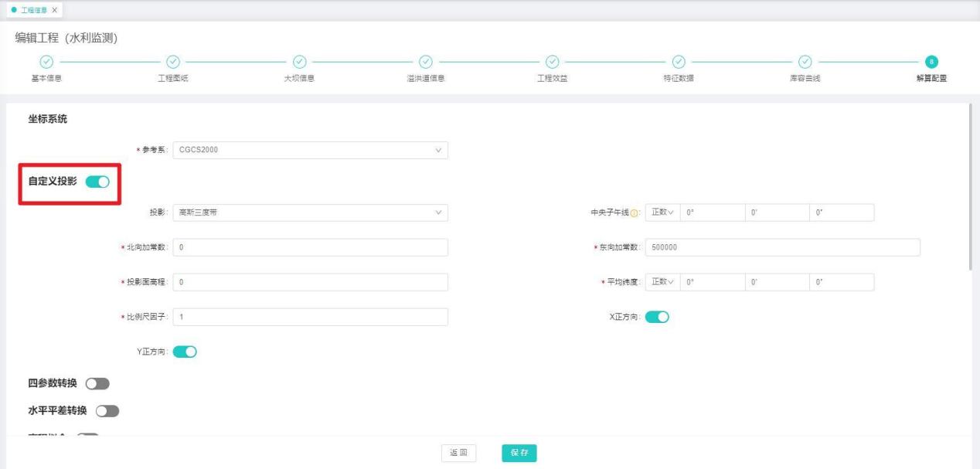Toggle the X正方向 switch
The width and height of the screenshot is (980, 469).
pyautogui.click(x=656, y=317)
